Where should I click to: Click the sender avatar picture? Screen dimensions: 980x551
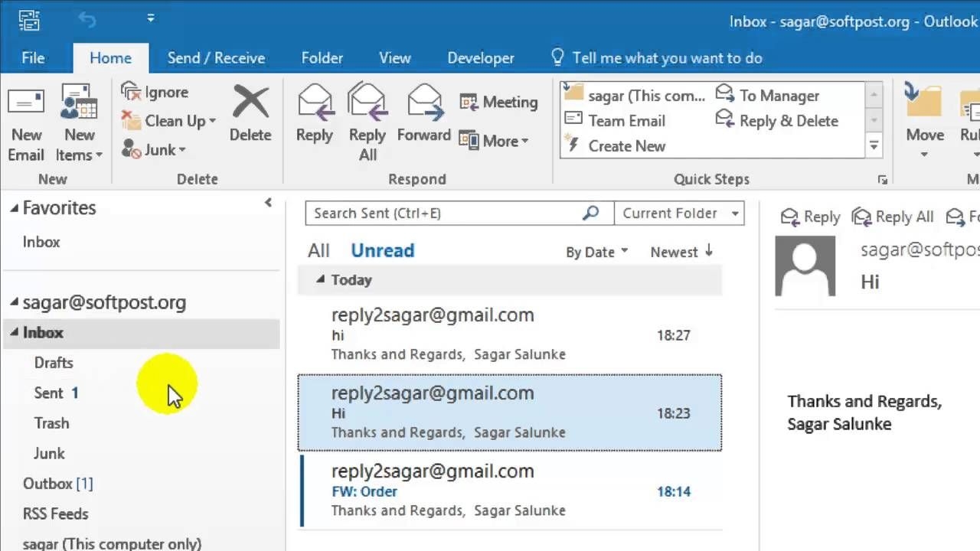[805, 266]
